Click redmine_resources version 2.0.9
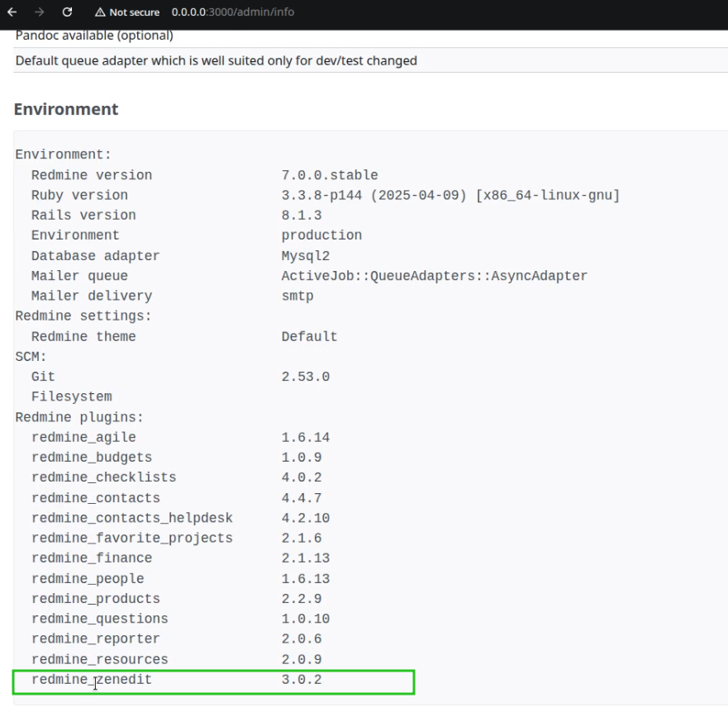728x712 pixels. click(302, 660)
